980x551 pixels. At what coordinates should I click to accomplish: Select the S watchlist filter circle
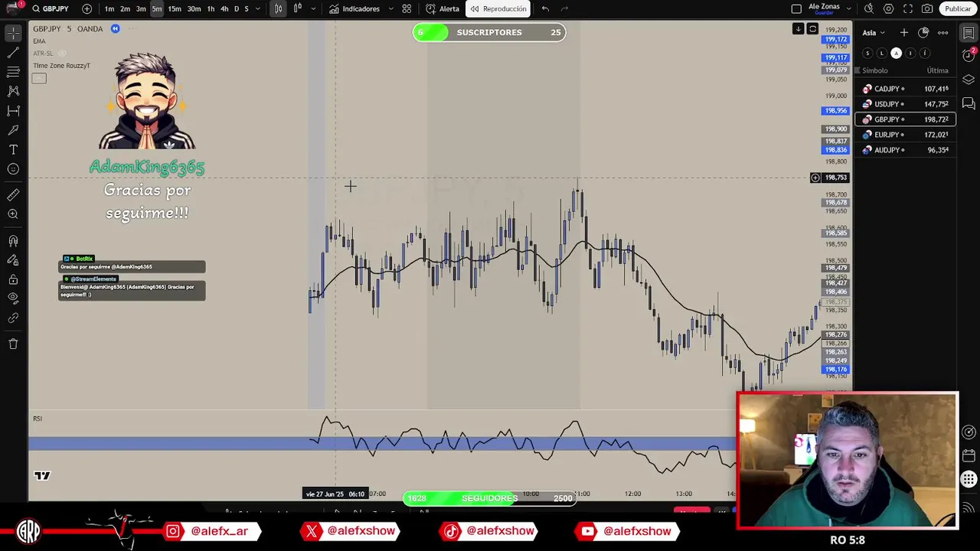tap(867, 53)
